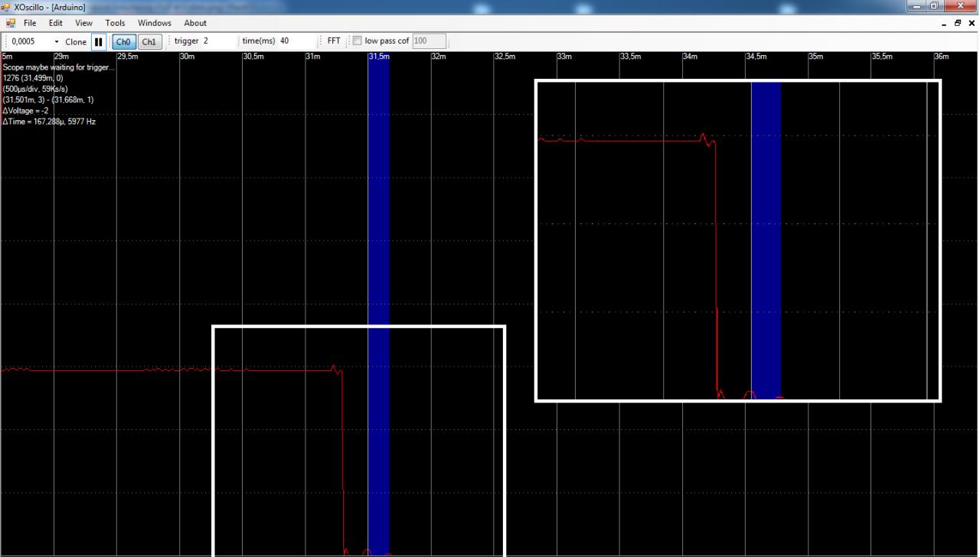This screenshot has width=980, height=557.
Task: Click the XOscillo icon in the title bar
Action: [x=7, y=7]
